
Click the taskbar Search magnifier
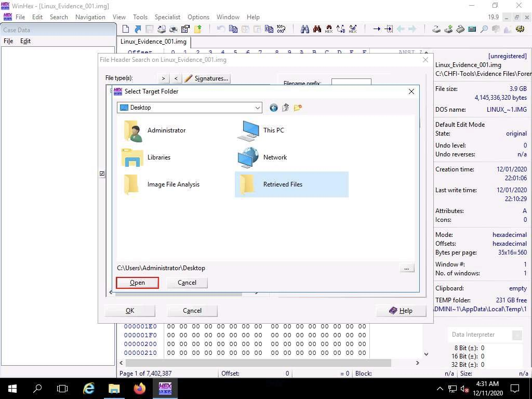click(37, 389)
